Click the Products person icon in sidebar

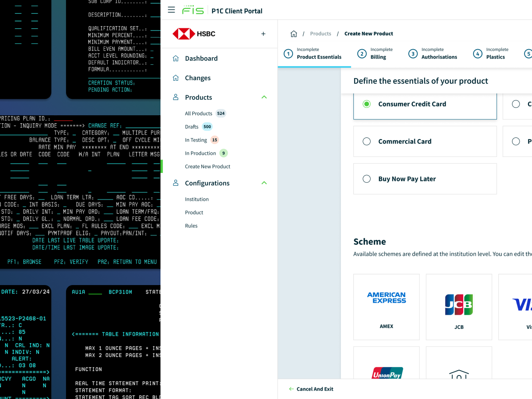coord(176,97)
